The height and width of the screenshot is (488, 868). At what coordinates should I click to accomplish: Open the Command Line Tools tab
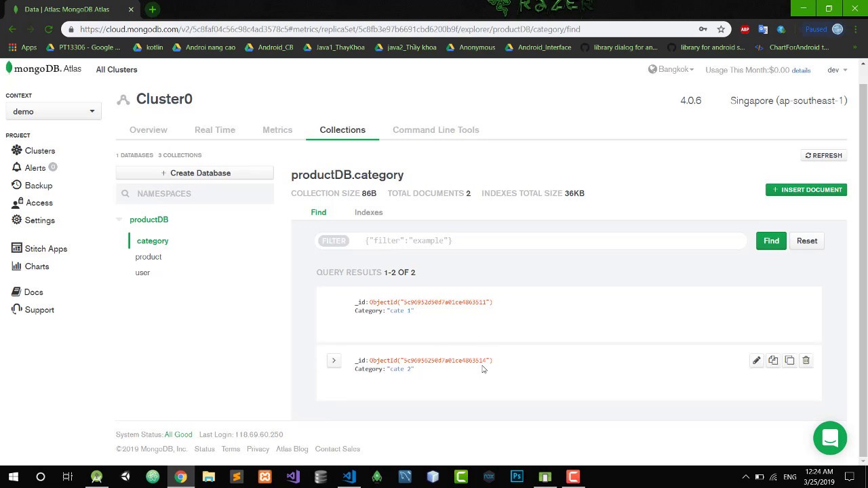(x=436, y=129)
